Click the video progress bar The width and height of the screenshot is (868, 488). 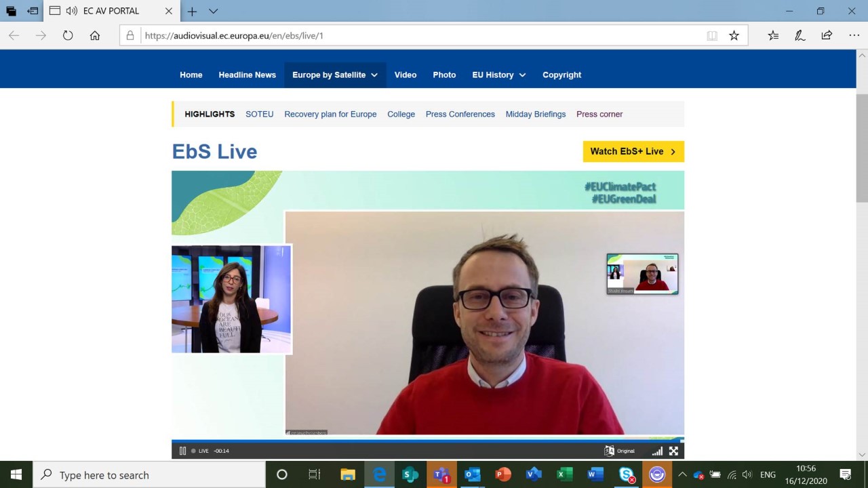[x=427, y=441]
